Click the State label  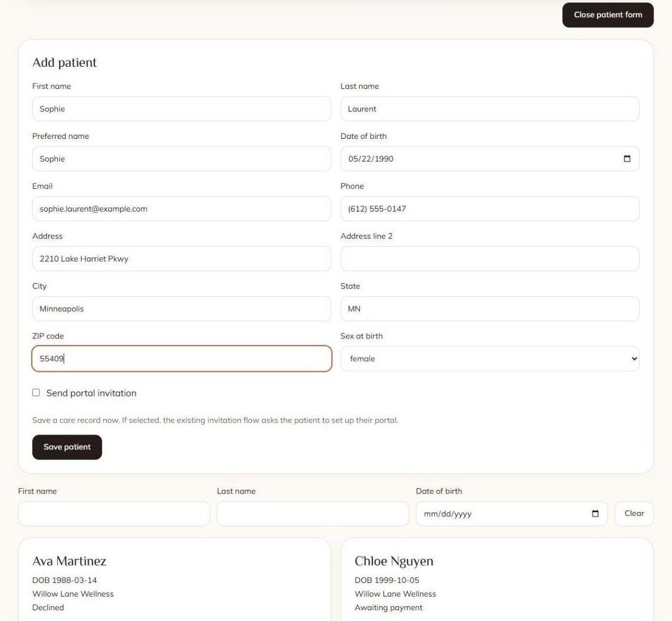[x=350, y=286]
